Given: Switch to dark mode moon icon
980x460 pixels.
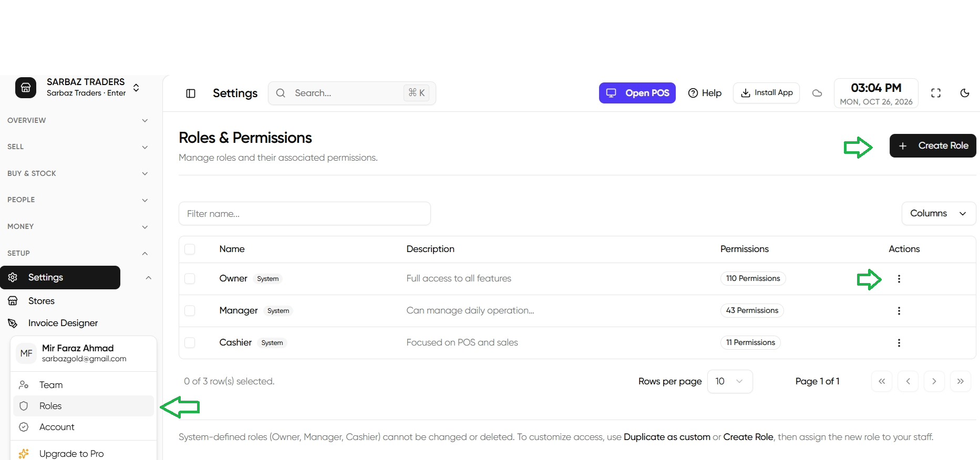Looking at the screenshot, I should tap(965, 93).
